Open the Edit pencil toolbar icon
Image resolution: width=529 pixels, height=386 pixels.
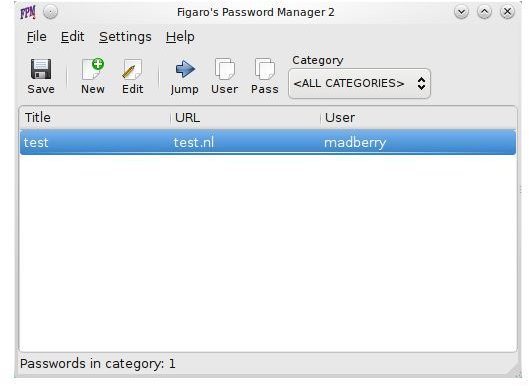pos(132,69)
